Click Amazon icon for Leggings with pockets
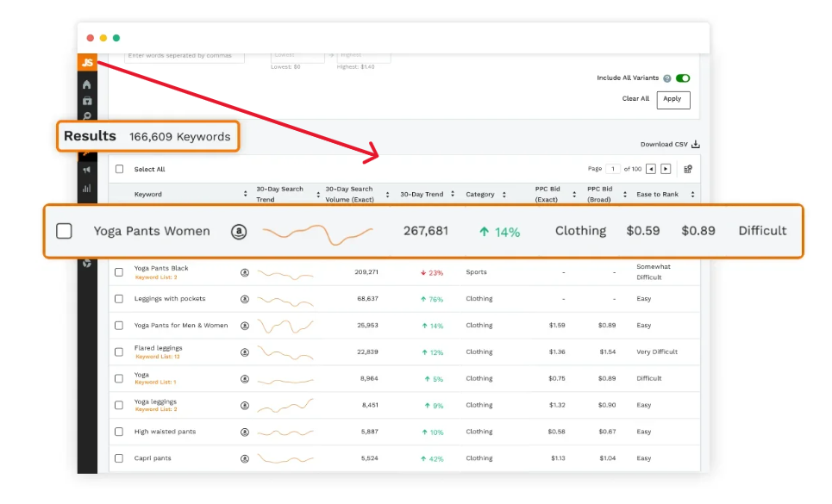Image resolution: width=832 pixels, height=504 pixels. pos(245,299)
